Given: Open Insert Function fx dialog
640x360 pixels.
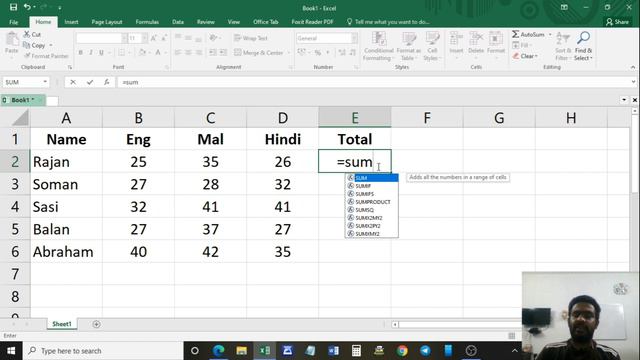Looking at the screenshot, I should [107, 82].
